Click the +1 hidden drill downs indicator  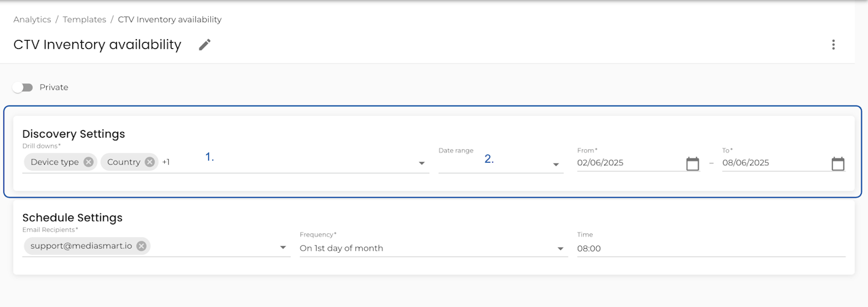pos(166,162)
